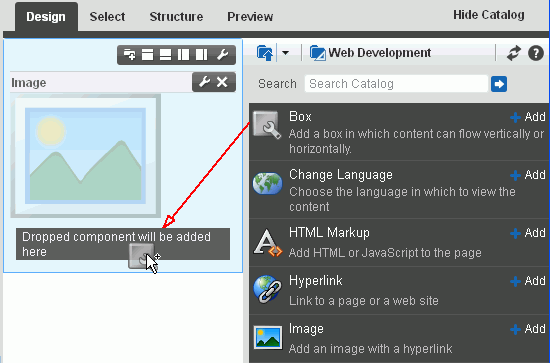
Task: Click the Box component icon
Action: 267,125
